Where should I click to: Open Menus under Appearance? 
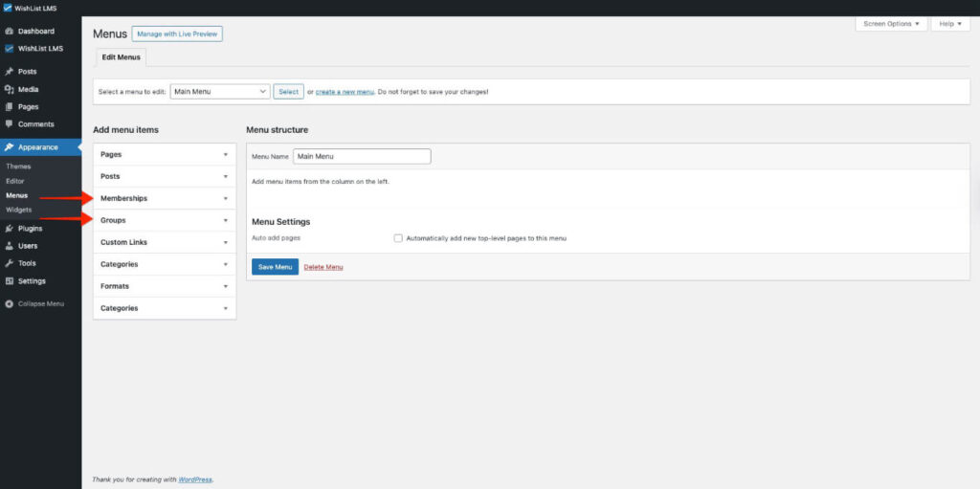point(17,195)
